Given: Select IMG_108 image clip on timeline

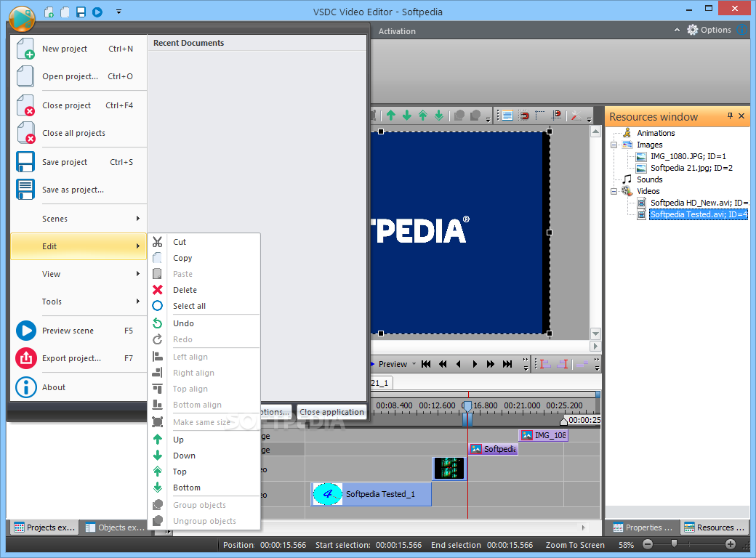Looking at the screenshot, I should tap(544, 435).
